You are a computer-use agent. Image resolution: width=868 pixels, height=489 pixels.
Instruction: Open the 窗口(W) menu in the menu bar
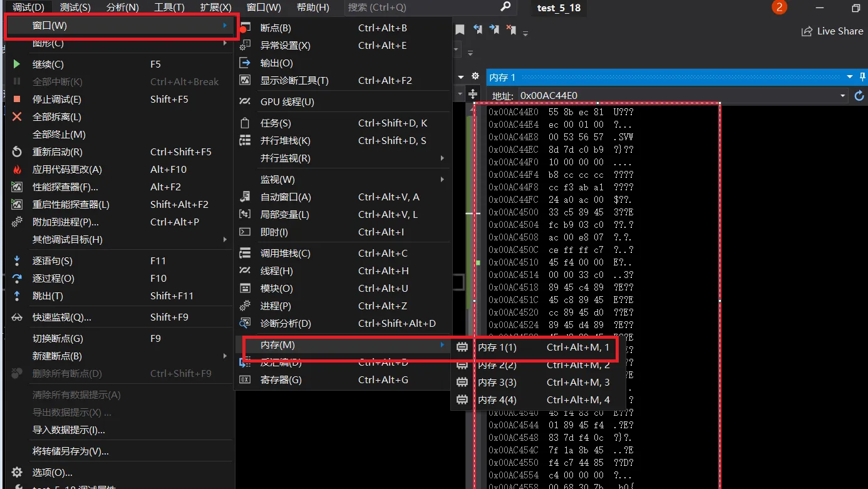[x=264, y=8]
